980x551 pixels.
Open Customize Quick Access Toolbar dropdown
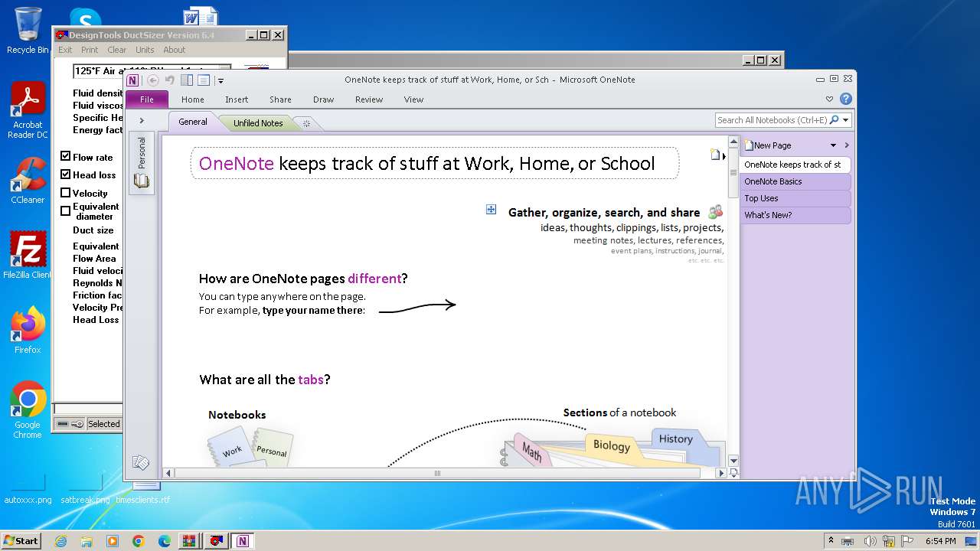tap(220, 80)
